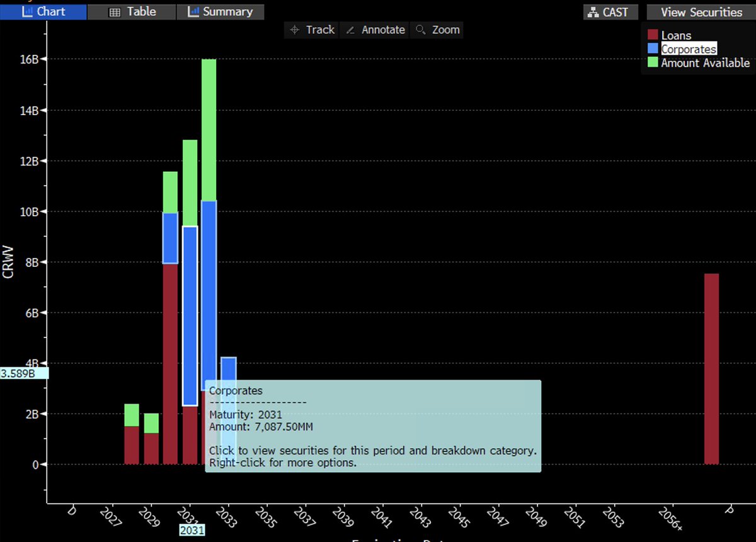Click the highlighted blue Corporates segment for 2031
This screenshot has width=756, height=542.
[x=190, y=316]
